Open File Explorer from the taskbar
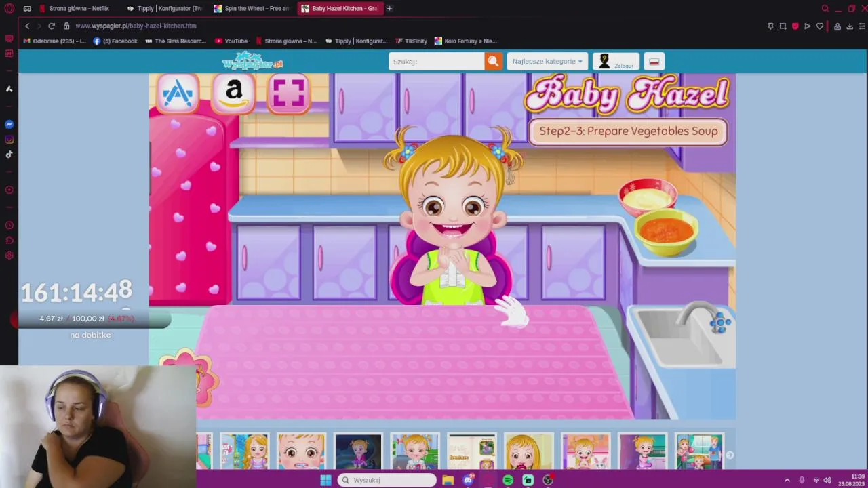This screenshot has width=868, height=488. pyautogui.click(x=448, y=480)
